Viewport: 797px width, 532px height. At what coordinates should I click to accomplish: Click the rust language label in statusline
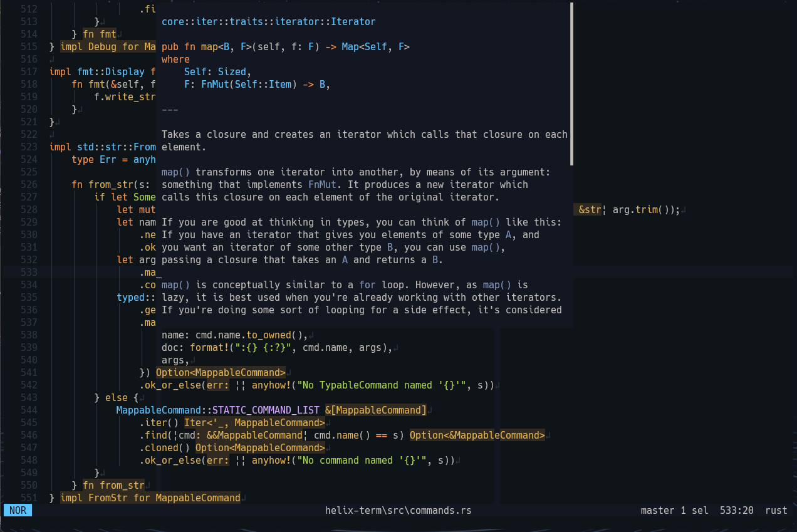pos(776,510)
